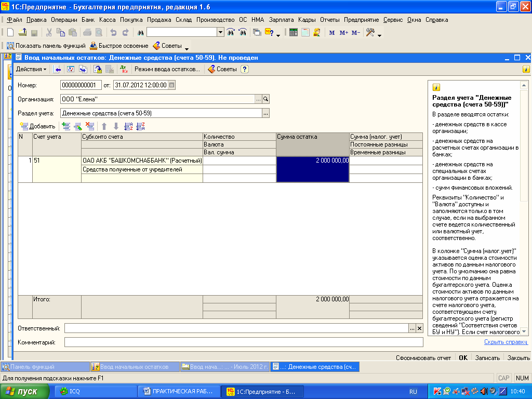Click the Redo arrow icon
This screenshot has width=532, height=399.
coord(125,32)
